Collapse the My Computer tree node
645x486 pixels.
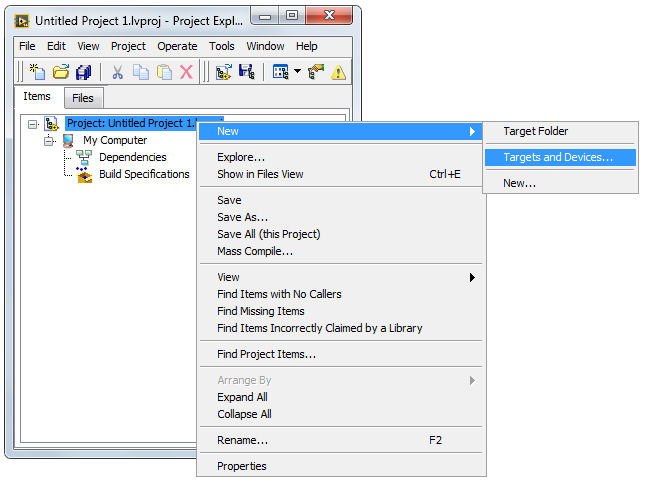[49, 141]
